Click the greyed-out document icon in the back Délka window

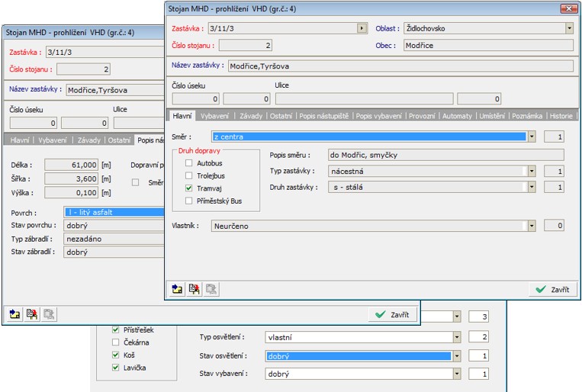coord(48,313)
